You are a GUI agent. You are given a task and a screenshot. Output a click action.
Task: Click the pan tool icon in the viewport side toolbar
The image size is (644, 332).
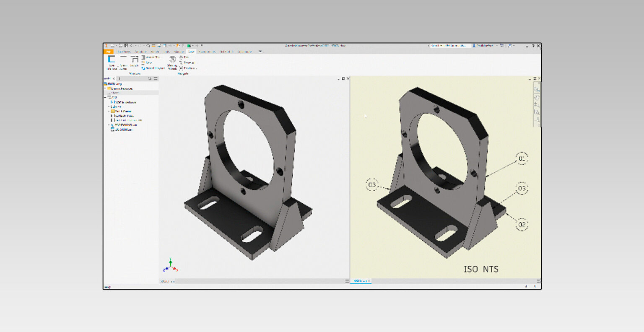point(536,104)
